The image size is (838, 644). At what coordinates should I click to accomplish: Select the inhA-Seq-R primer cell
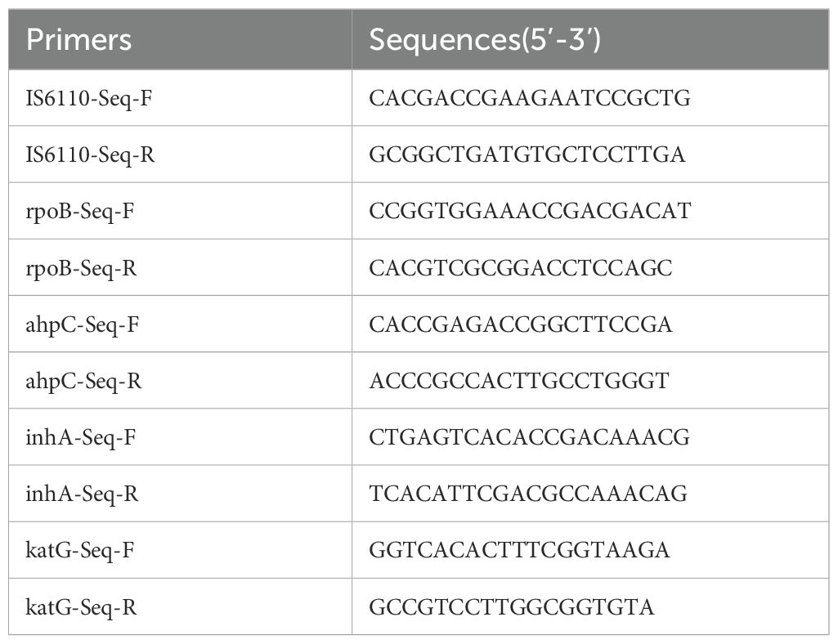pos(180,494)
